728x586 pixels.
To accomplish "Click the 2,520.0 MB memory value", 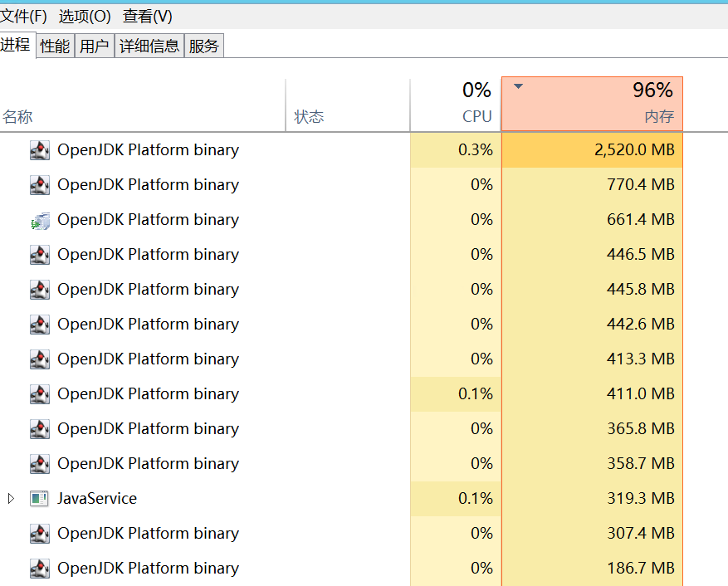I will [634, 150].
